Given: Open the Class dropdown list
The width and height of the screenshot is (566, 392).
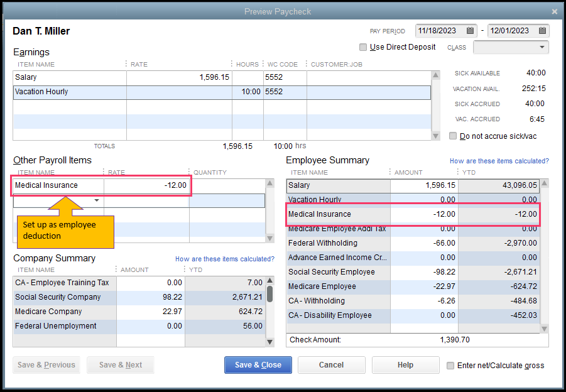Looking at the screenshot, I should point(542,47).
